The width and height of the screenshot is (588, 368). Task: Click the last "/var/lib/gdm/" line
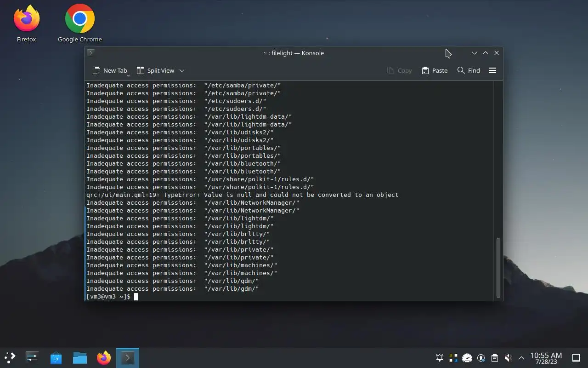[x=173, y=289]
